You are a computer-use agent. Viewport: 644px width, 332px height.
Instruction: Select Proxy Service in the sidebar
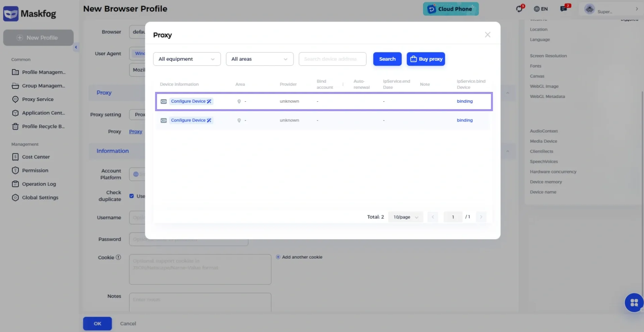(x=37, y=99)
